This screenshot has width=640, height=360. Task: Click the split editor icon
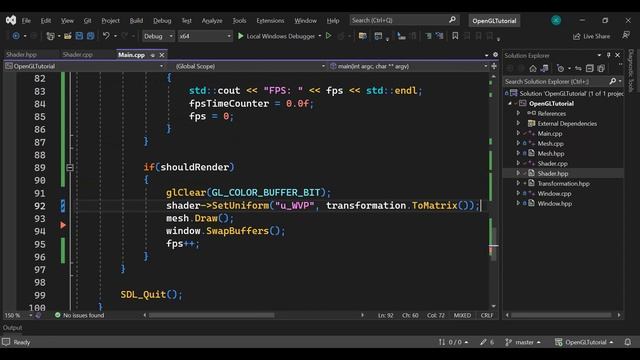(494, 66)
